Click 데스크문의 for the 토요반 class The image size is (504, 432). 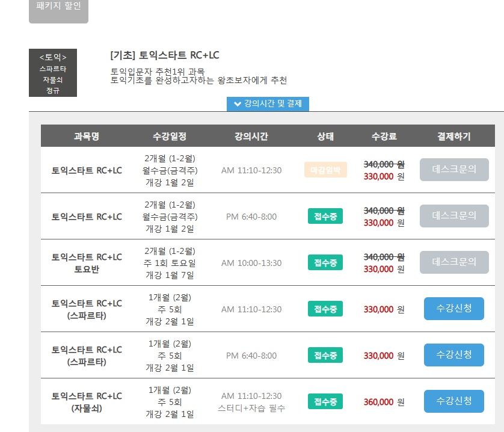pyautogui.click(x=454, y=262)
